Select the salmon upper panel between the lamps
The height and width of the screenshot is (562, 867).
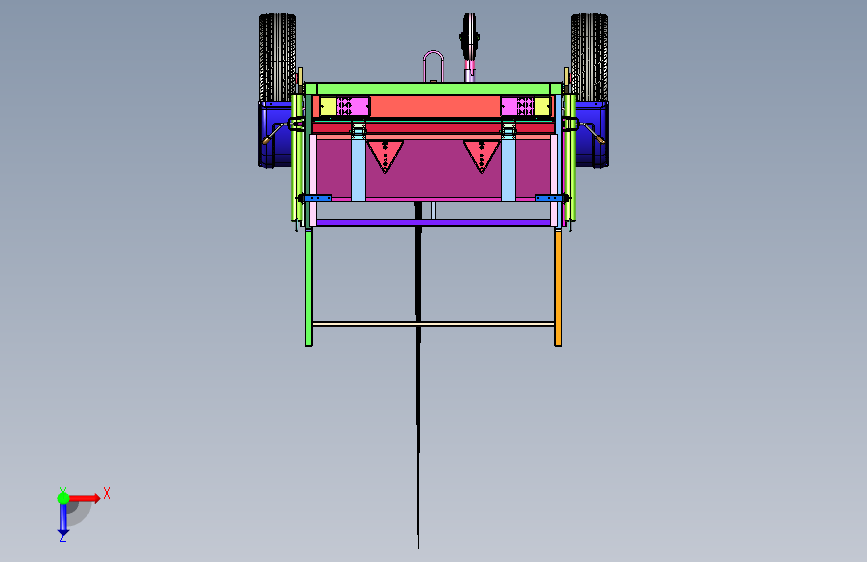tap(435, 106)
